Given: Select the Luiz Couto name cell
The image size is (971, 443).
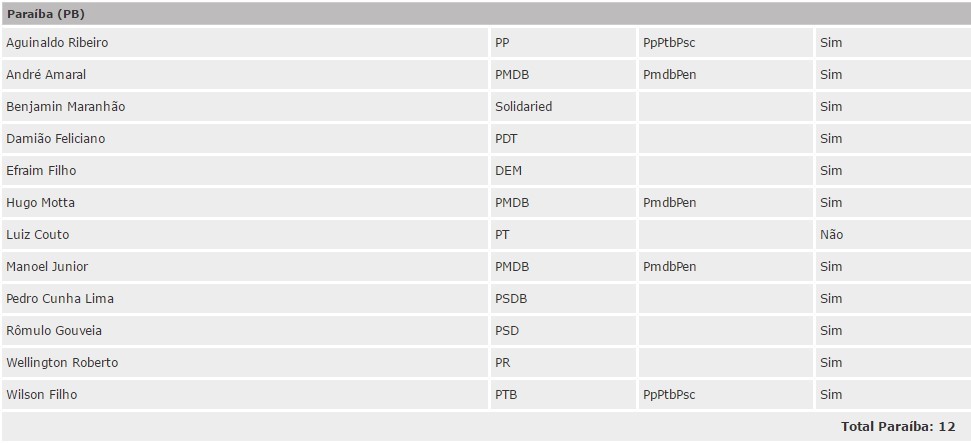Looking at the screenshot, I should click(x=245, y=234).
